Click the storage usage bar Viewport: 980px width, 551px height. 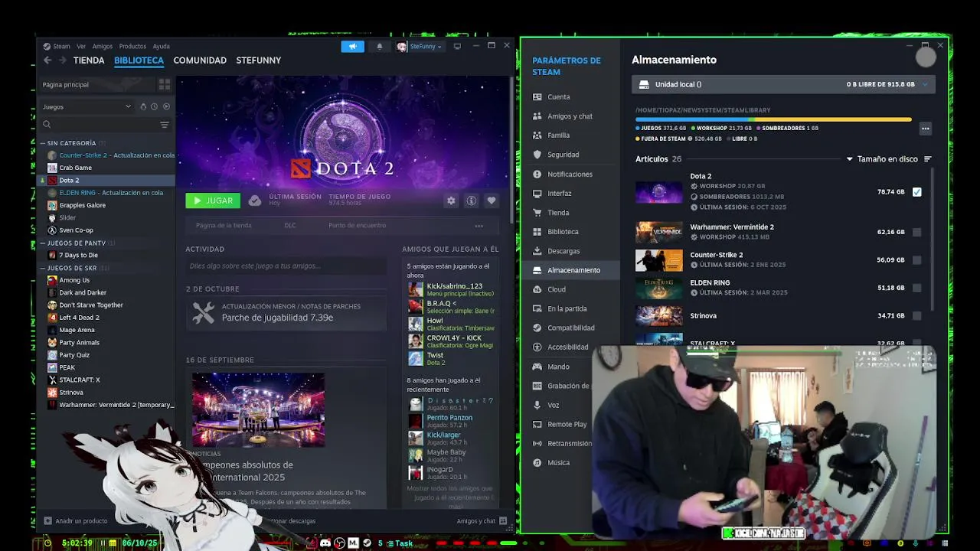[x=773, y=119]
